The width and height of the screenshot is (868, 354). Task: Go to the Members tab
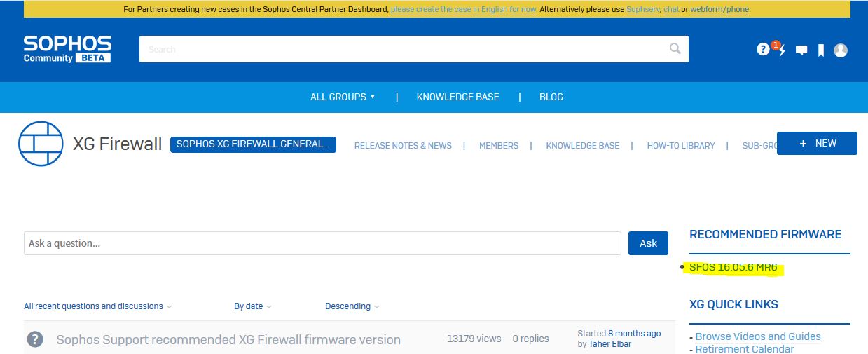click(499, 145)
